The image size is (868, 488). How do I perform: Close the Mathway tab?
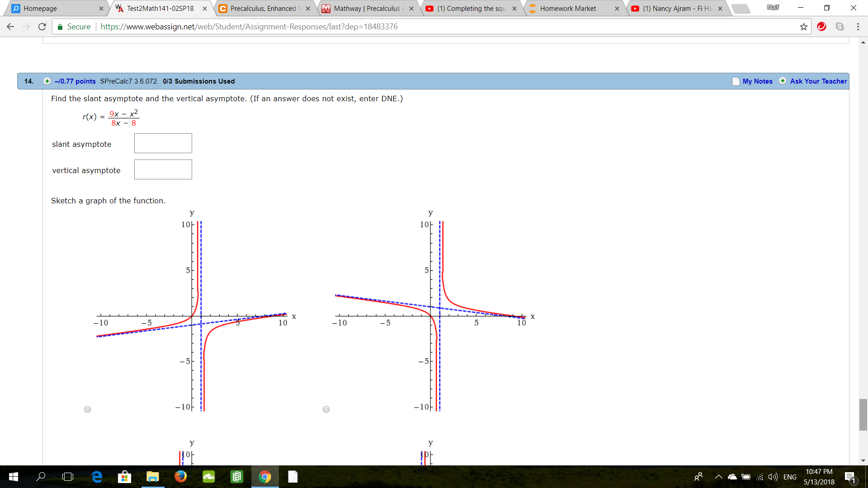click(x=411, y=9)
